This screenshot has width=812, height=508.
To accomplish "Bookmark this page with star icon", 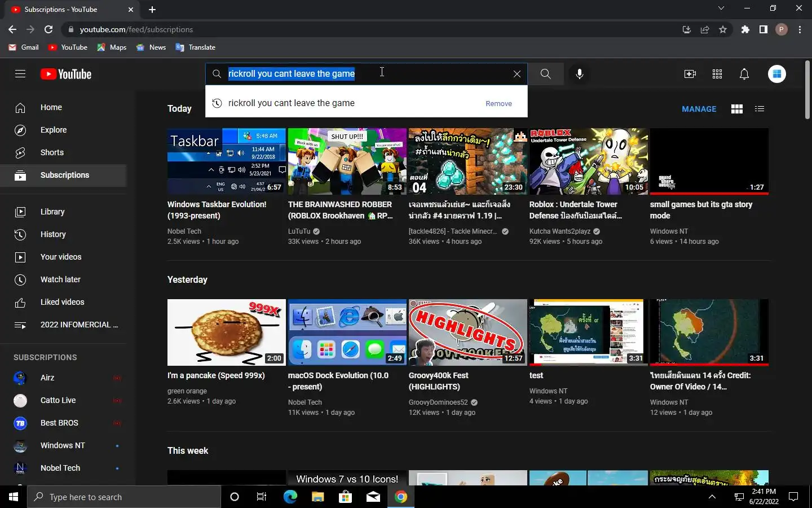I will coord(723,29).
